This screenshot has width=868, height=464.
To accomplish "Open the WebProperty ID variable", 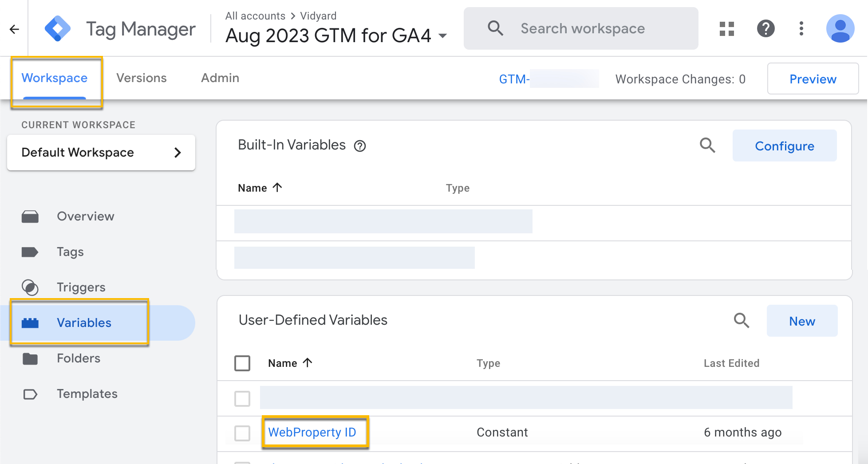I will (x=312, y=433).
